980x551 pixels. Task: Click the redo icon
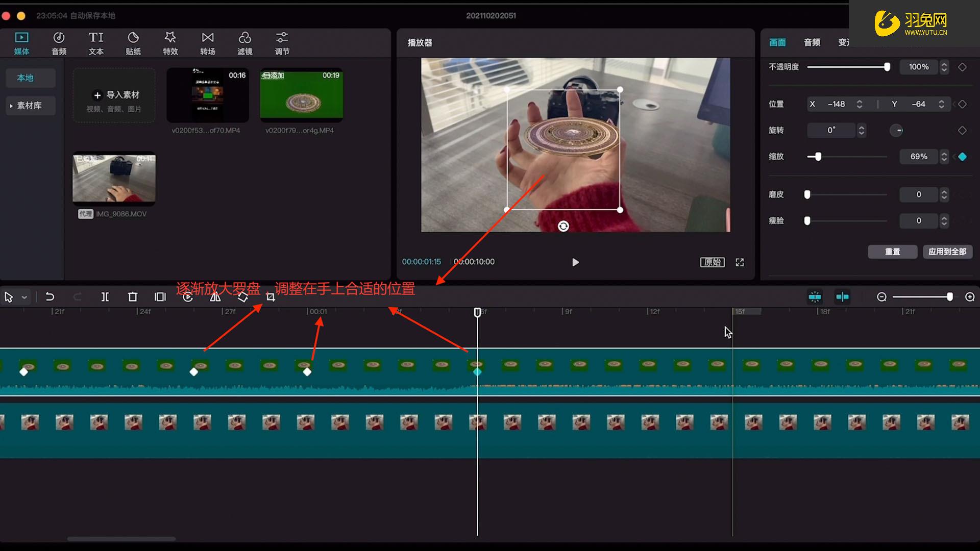[x=77, y=297]
